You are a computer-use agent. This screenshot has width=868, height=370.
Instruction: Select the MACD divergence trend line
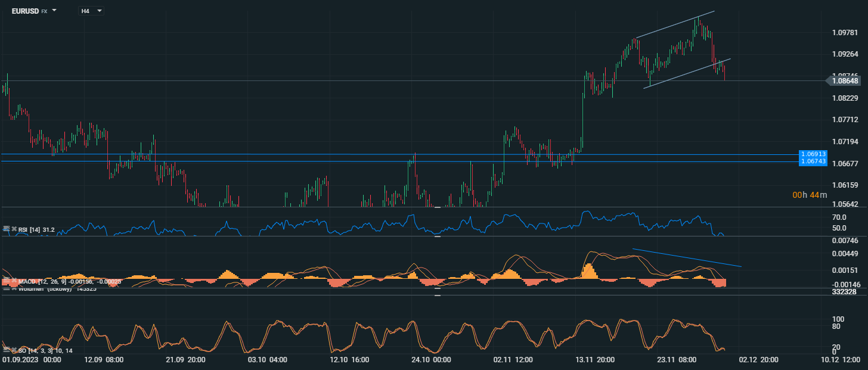pos(686,257)
